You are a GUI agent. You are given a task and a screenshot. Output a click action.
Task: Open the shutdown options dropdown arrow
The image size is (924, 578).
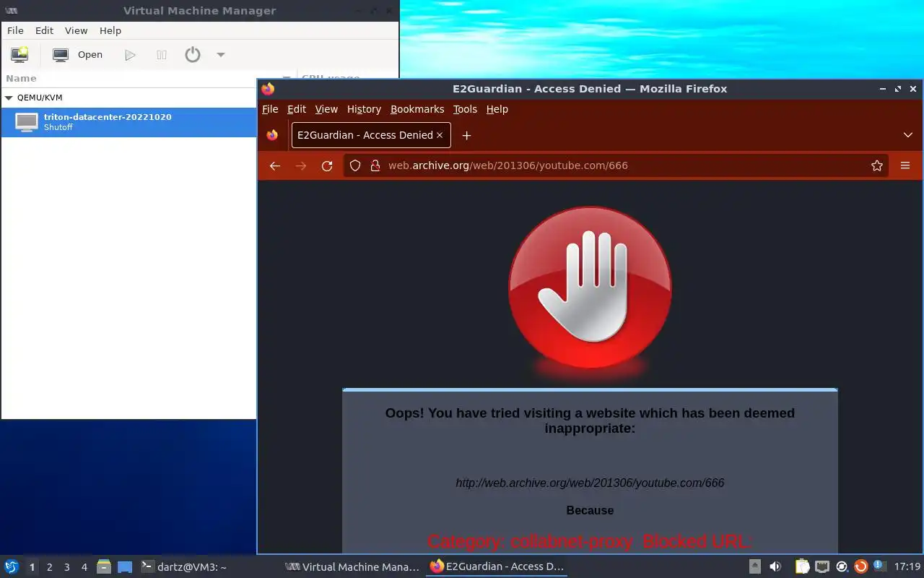[x=221, y=55]
